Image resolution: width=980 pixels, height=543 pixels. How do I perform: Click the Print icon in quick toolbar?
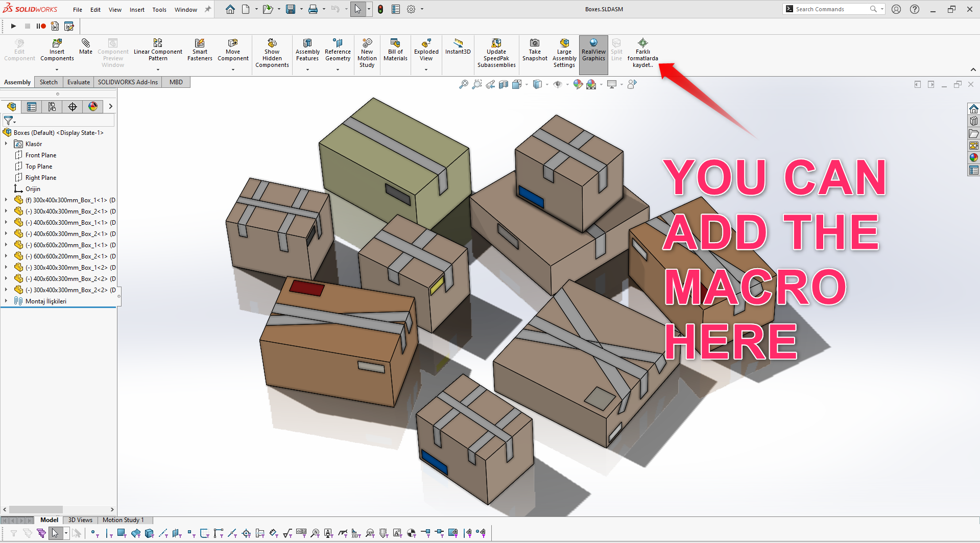pos(313,9)
